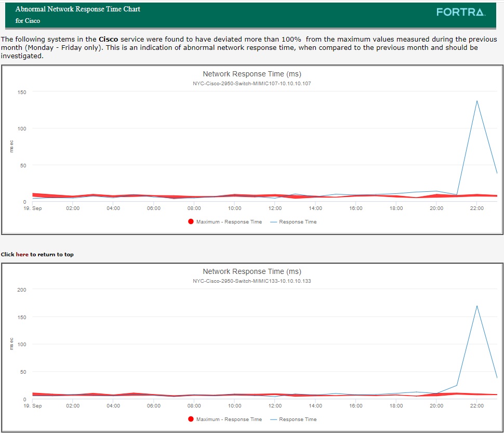Toggle Response Time legend in MIMIC133 chart

click(x=294, y=419)
